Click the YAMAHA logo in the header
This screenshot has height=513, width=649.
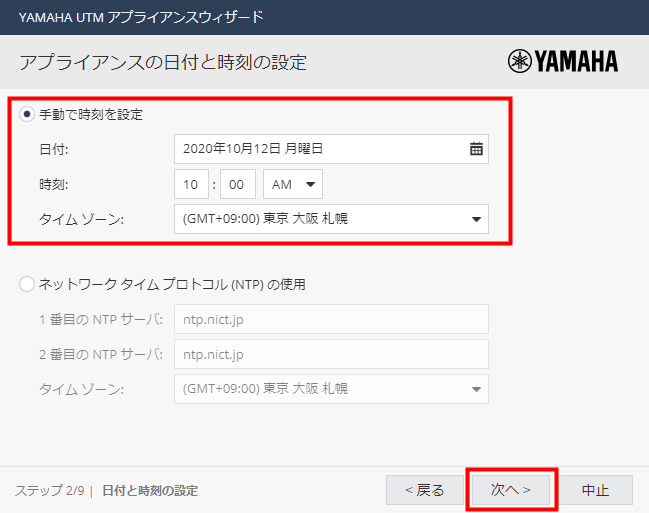pos(563,62)
